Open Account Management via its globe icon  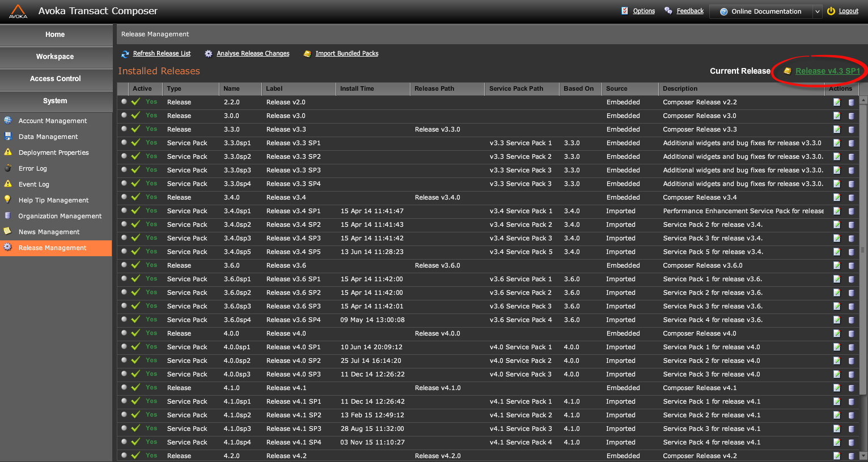point(8,120)
